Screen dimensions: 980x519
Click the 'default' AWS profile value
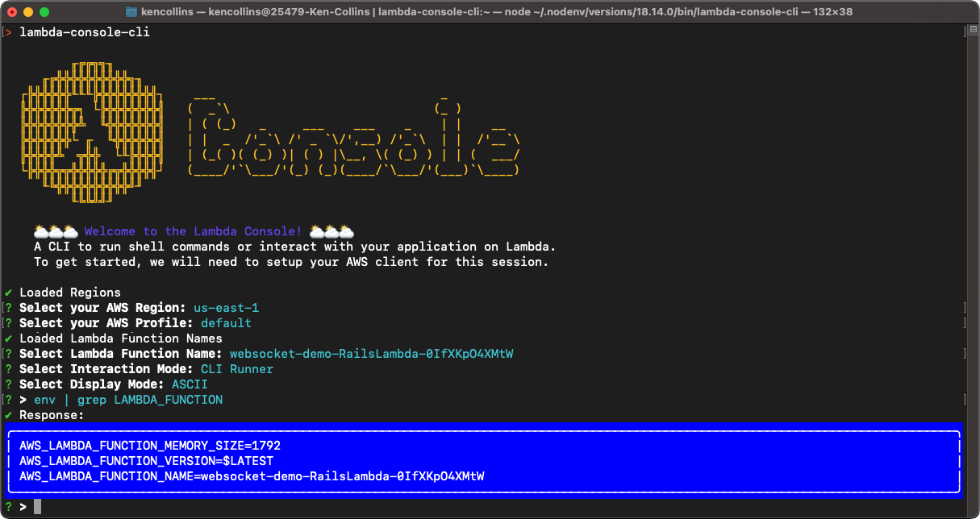pyautogui.click(x=227, y=323)
